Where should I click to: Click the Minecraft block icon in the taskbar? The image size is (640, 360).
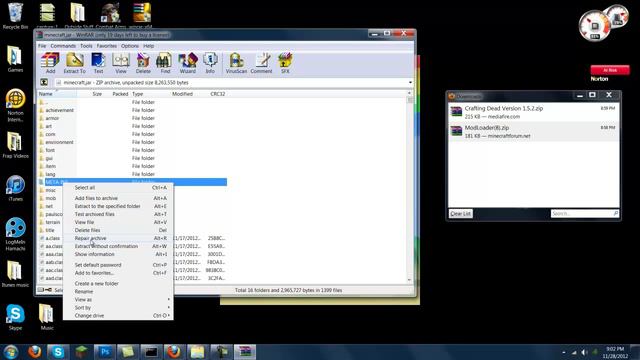pyautogui.click(x=82, y=351)
